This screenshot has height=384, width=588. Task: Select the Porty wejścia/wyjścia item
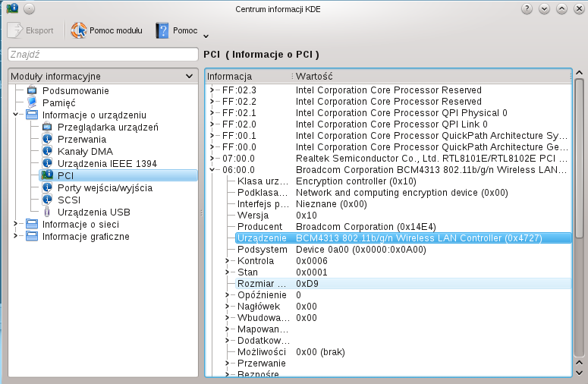[105, 188]
